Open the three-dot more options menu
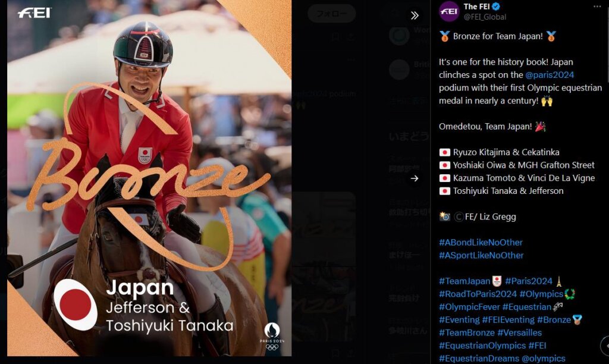Image resolution: width=609 pixels, height=364 pixels. pyautogui.click(x=597, y=6)
